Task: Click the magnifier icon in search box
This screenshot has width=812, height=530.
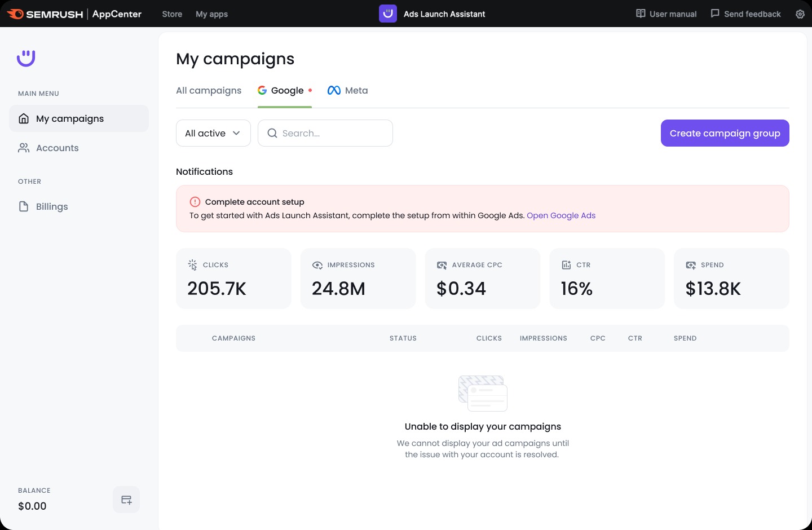Action: point(272,133)
